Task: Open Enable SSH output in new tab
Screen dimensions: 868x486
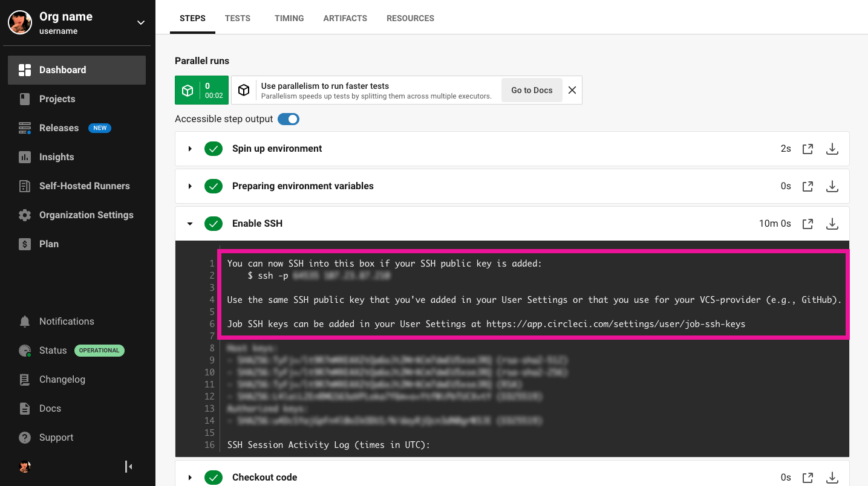Action: [808, 224]
